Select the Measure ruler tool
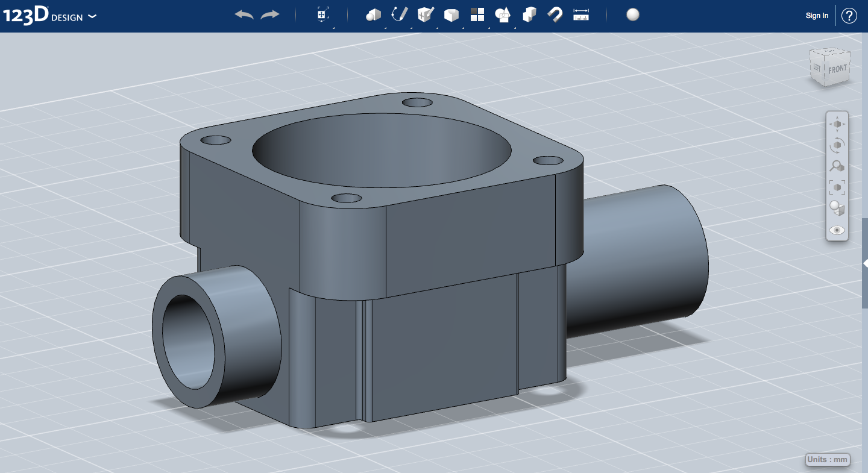Image resolution: width=868 pixels, height=473 pixels. pyautogui.click(x=581, y=15)
